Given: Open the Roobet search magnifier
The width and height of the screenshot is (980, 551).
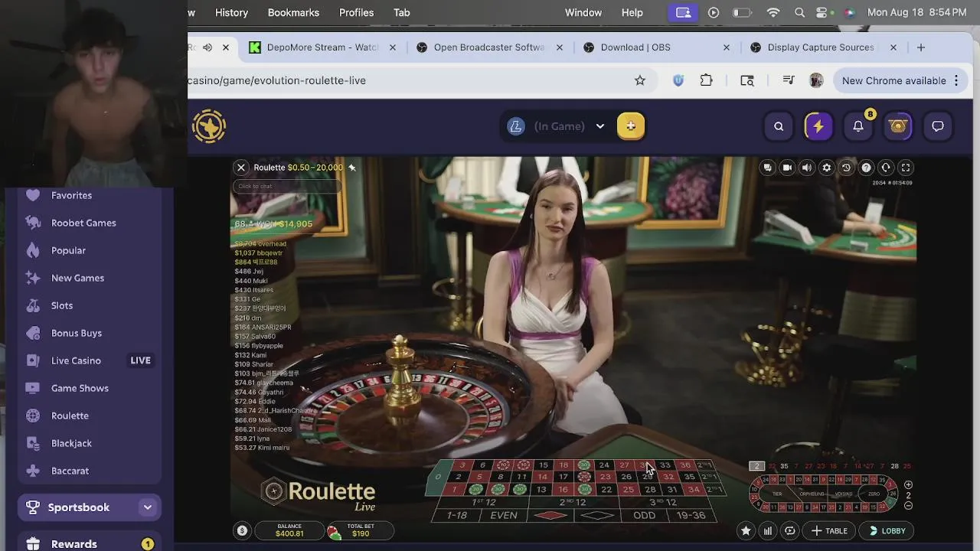Looking at the screenshot, I should [779, 126].
